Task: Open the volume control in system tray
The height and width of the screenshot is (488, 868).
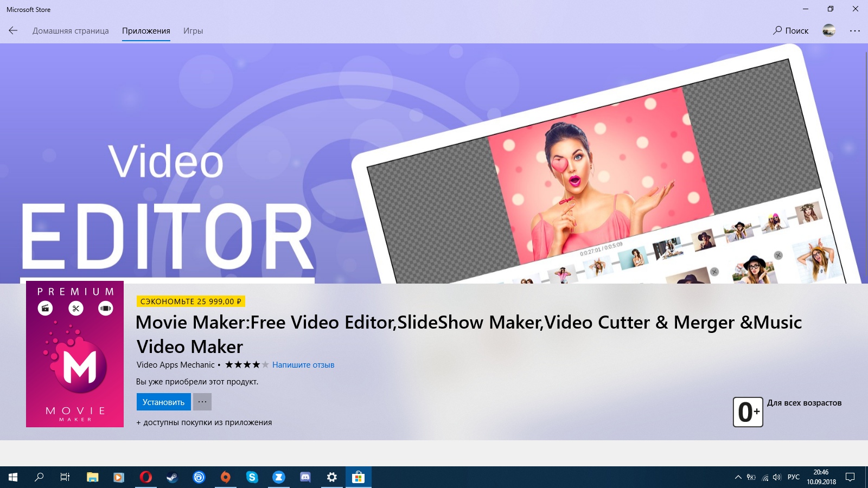Action: [777, 477]
